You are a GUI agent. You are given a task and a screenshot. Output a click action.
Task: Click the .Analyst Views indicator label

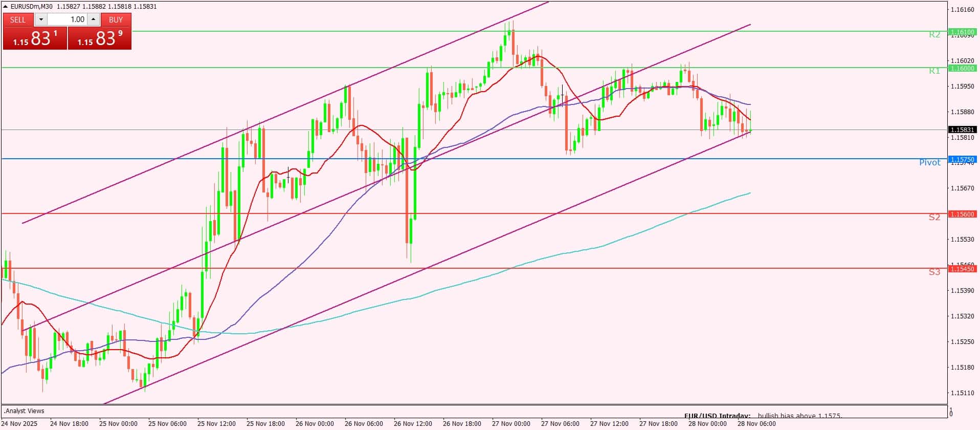pos(24,411)
